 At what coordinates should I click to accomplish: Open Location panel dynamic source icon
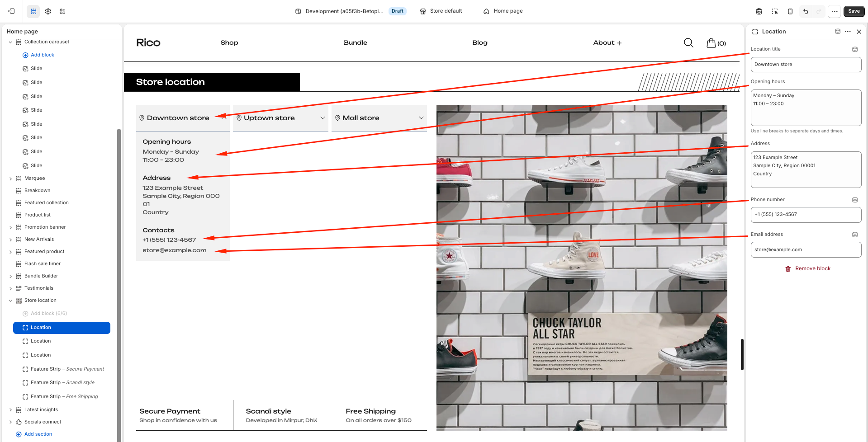tap(838, 32)
